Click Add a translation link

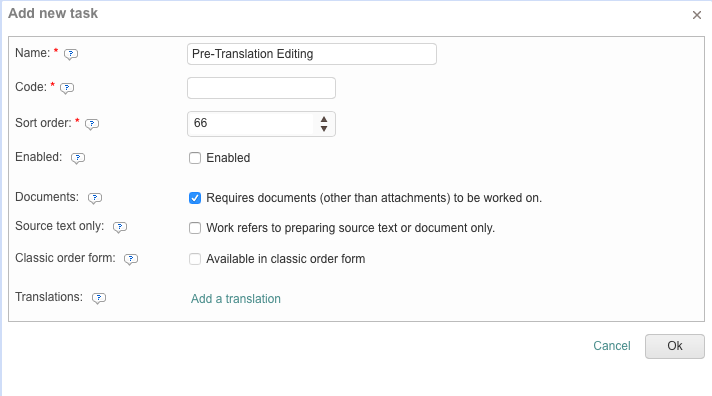click(236, 299)
